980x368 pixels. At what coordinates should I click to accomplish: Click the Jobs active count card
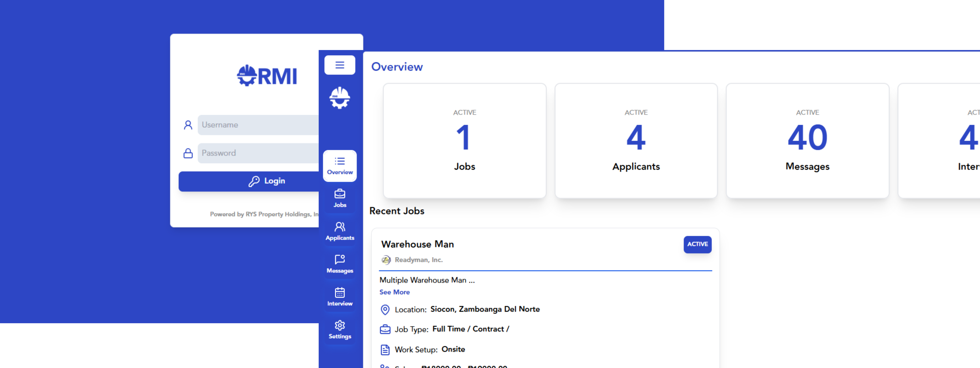tap(464, 141)
